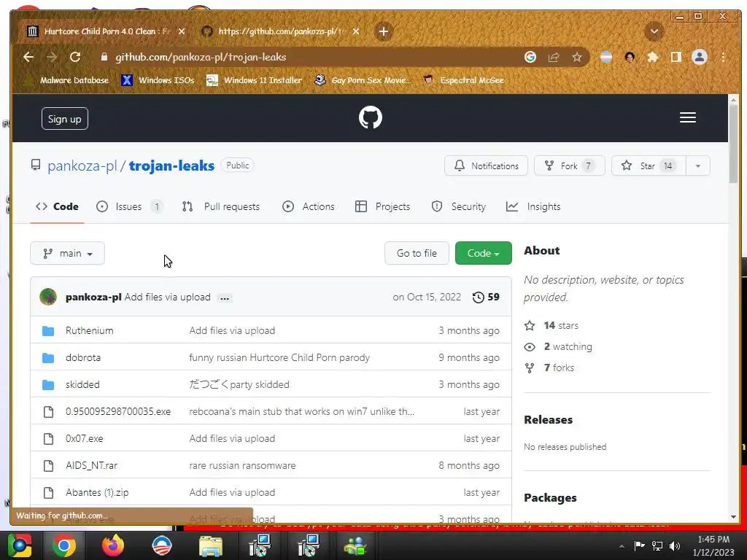The width and height of the screenshot is (747, 560).
Task: Click the Google icon in address bar
Action: [530, 57]
